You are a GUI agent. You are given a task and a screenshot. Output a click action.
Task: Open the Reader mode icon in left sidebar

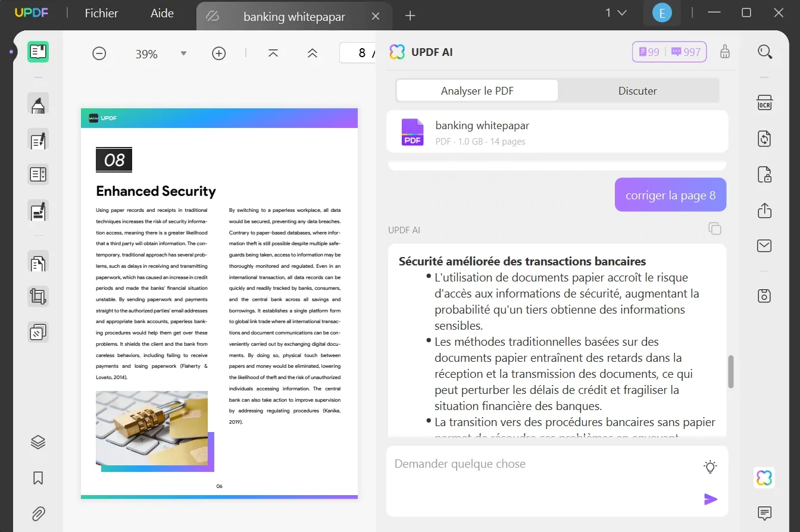pyautogui.click(x=38, y=52)
